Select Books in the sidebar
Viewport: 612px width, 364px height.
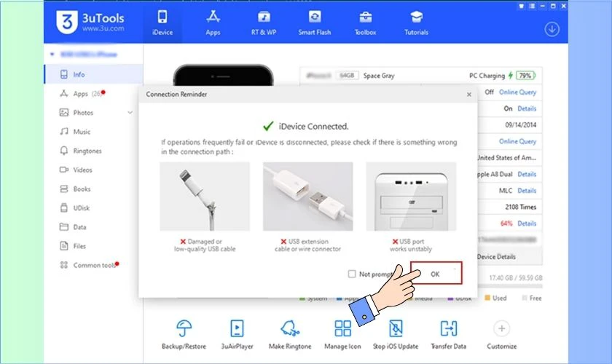[94, 189]
